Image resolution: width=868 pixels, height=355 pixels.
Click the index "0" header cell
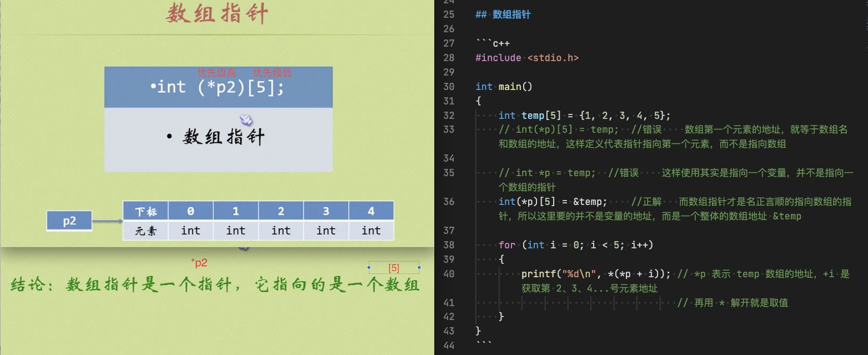click(190, 211)
